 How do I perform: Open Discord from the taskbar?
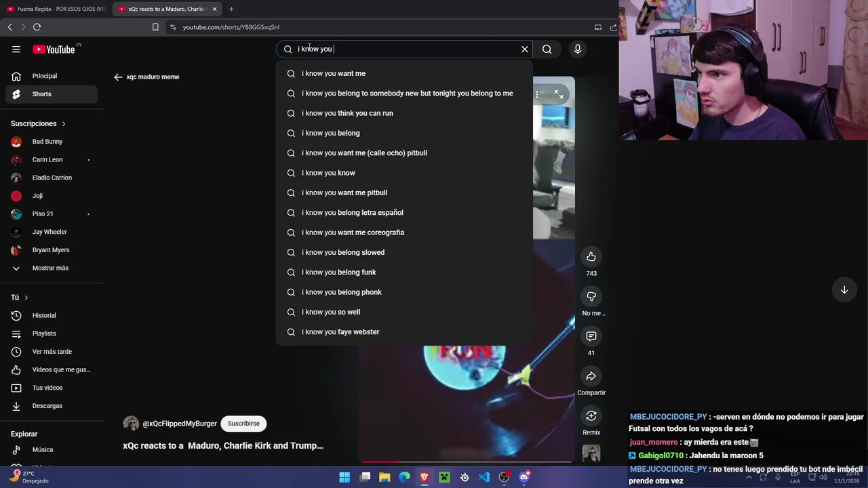524,477
